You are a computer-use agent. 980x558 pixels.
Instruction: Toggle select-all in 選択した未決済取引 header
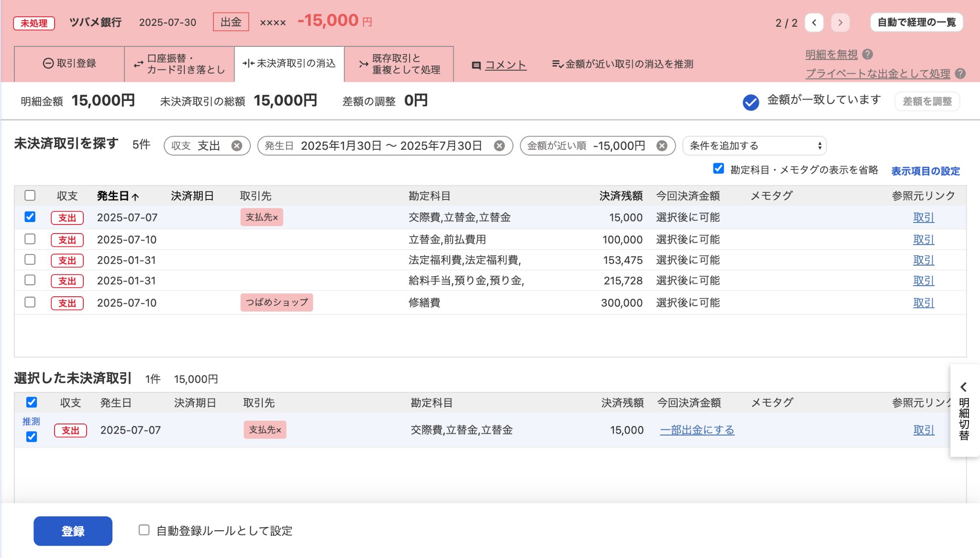click(x=32, y=402)
